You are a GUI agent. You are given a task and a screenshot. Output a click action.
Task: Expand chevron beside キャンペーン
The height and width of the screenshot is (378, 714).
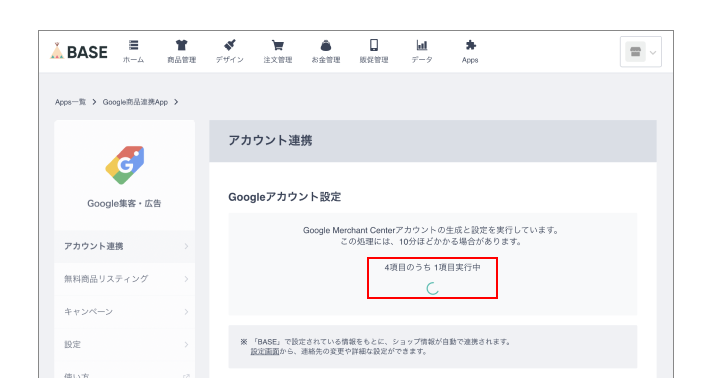pyautogui.click(x=186, y=312)
